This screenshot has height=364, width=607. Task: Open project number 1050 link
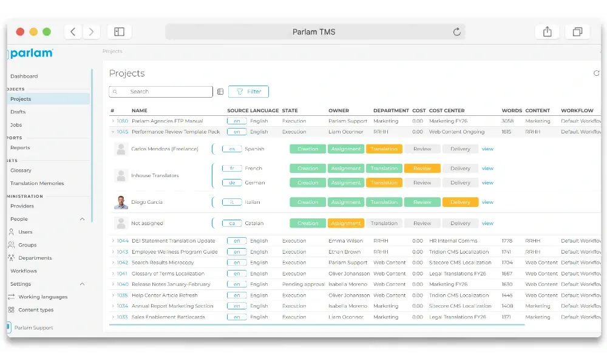123,121
